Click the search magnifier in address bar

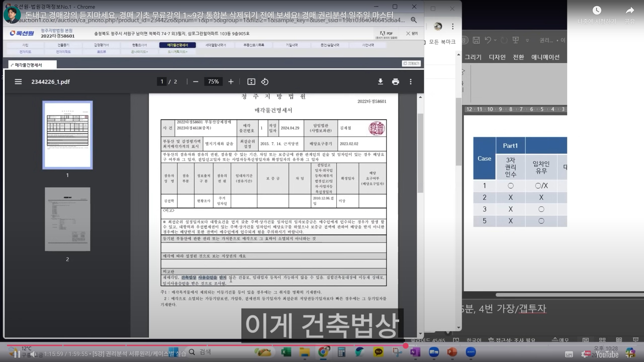414,20
